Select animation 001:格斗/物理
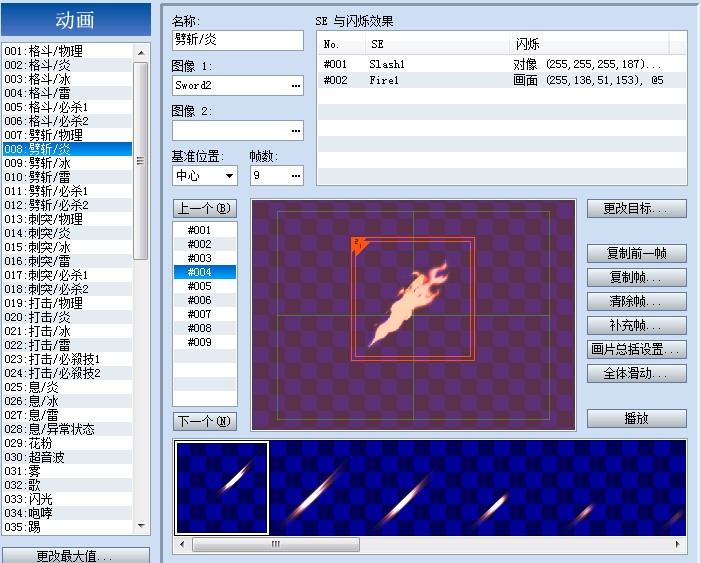Viewport: 701px width, 563px height. [68, 51]
